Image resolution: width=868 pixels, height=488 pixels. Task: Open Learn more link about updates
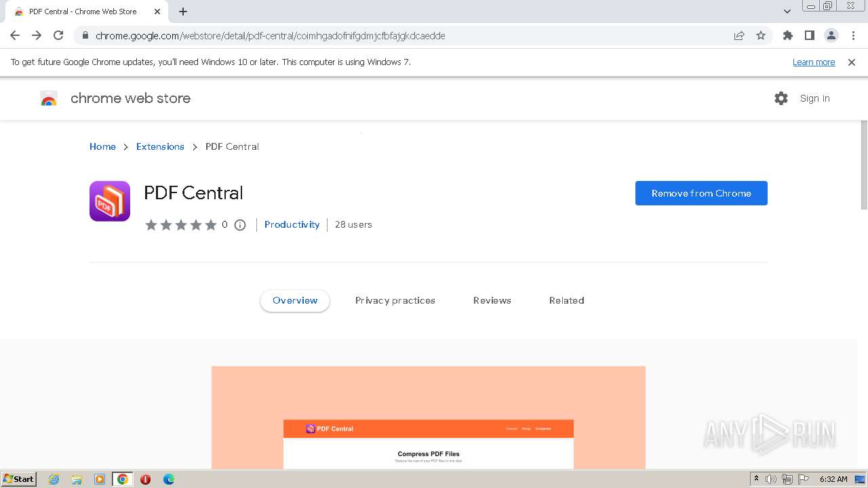point(814,62)
